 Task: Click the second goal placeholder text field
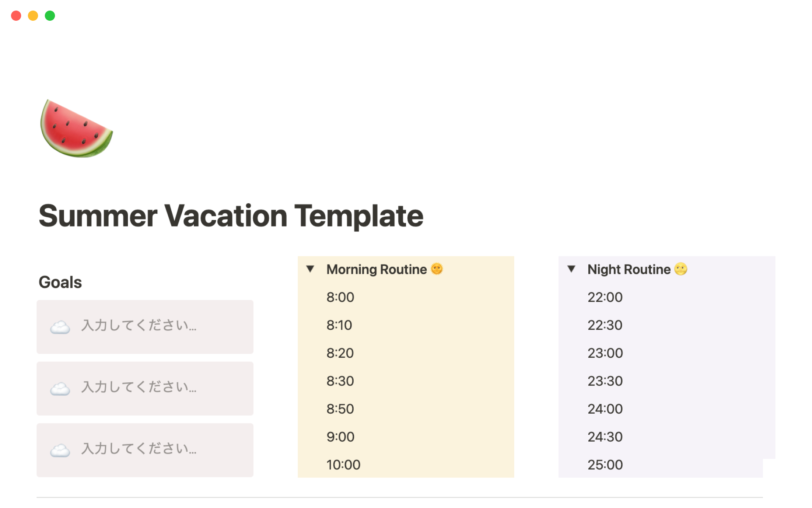point(139,387)
